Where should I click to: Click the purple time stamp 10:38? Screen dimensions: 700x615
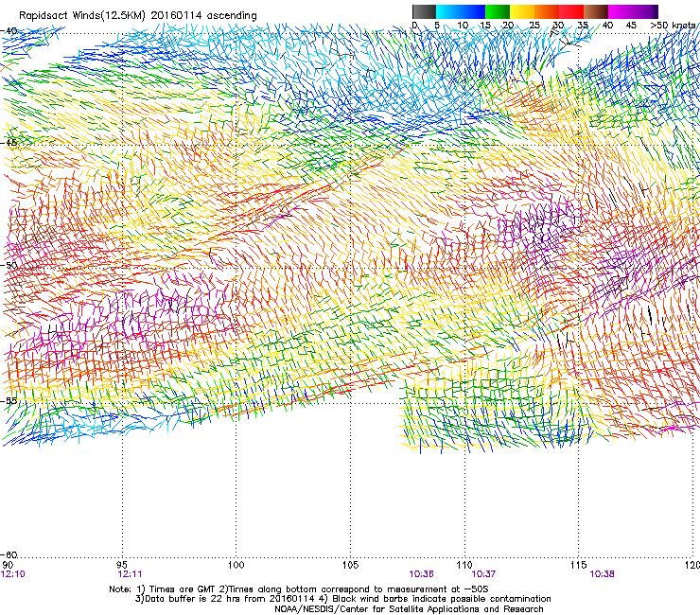[602, 574]
